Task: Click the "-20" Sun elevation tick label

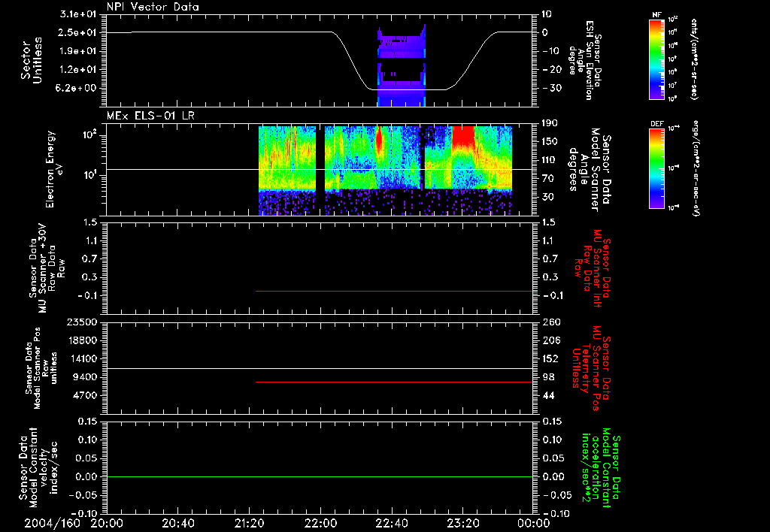Action: (x=550, y=70)
